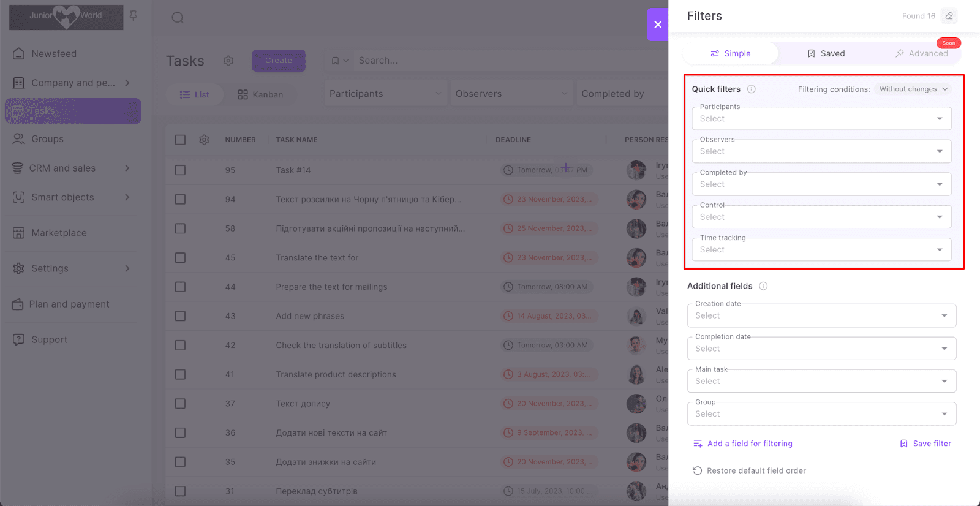Image resolution: width=980 pixels, height=506 pixels.
Task: Expand the Creation date dropdown
Action: (821, 316)
